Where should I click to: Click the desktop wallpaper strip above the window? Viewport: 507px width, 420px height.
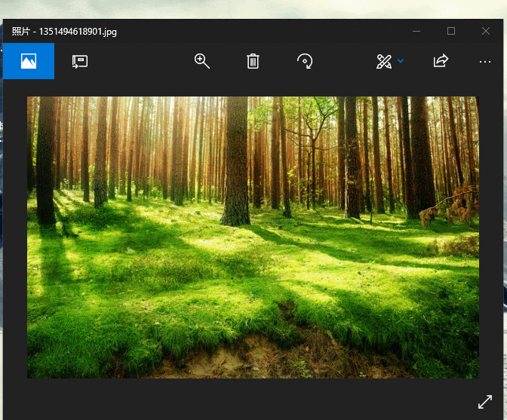(x=226, y=9)
